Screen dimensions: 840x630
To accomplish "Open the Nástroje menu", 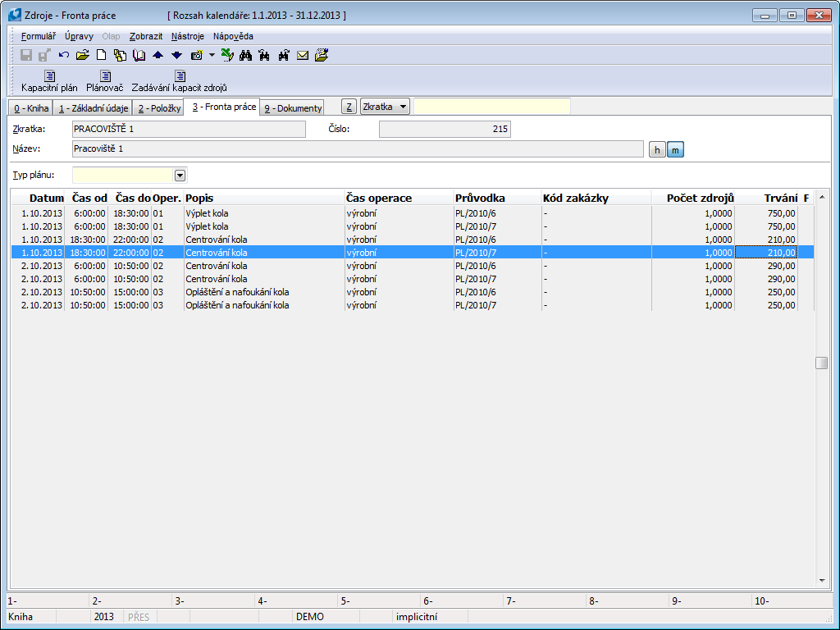I will pos(187,36).
